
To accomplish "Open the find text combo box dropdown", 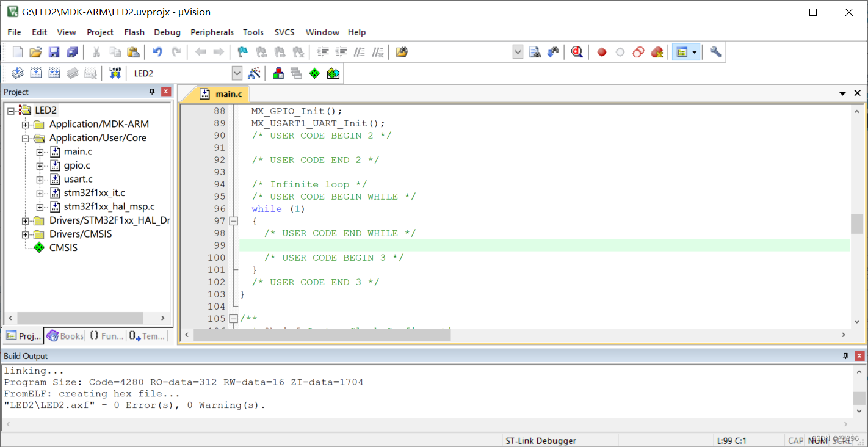I will [518, 53].
